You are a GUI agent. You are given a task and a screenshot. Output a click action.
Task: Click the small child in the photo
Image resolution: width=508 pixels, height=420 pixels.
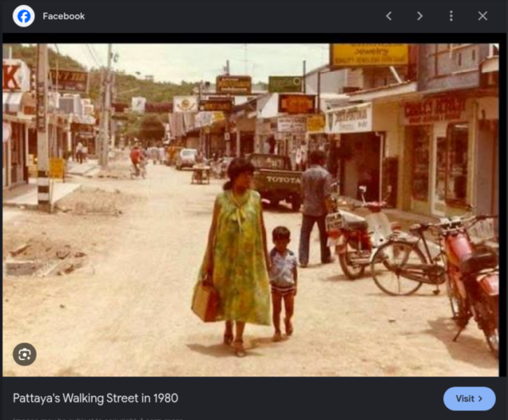point(283,283)
